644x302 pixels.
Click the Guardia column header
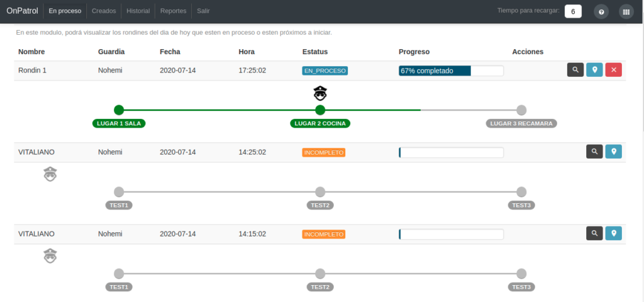tap(111, 52)
